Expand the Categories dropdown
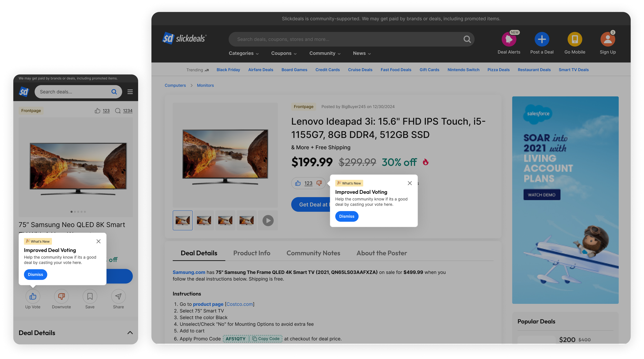The image size is (644, 359). click(x=243, y=53)
